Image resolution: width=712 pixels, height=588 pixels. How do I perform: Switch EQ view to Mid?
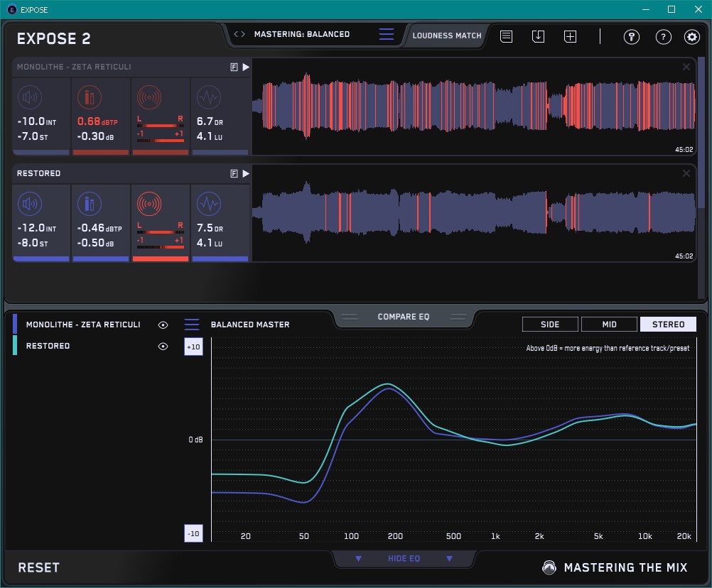pos(609,325)
